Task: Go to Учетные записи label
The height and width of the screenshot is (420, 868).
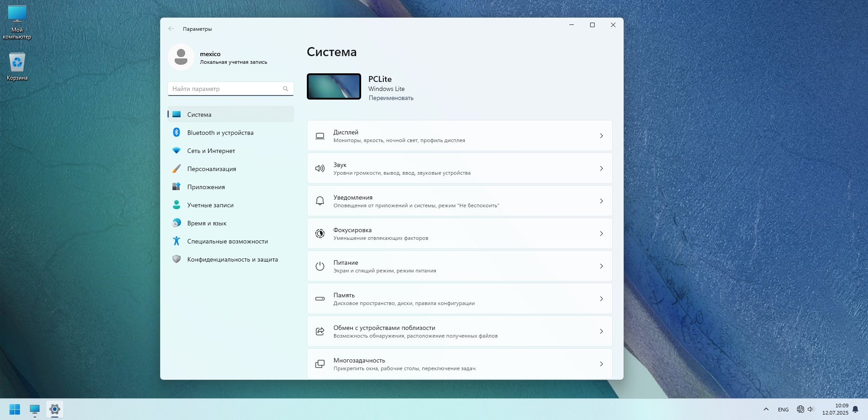Action: tap(210, 205)
